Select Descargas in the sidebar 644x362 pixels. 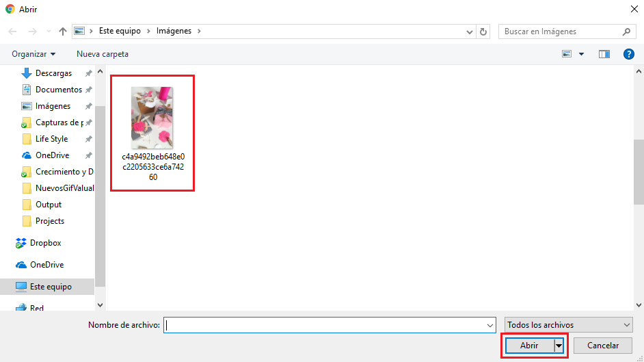pyautogui.click(x=53, y=73)
